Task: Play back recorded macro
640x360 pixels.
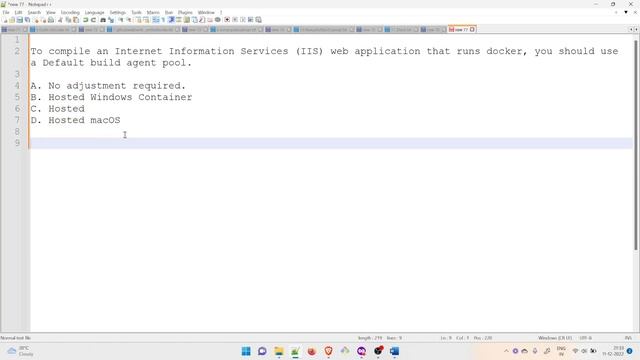Action: tap(242, 20)
